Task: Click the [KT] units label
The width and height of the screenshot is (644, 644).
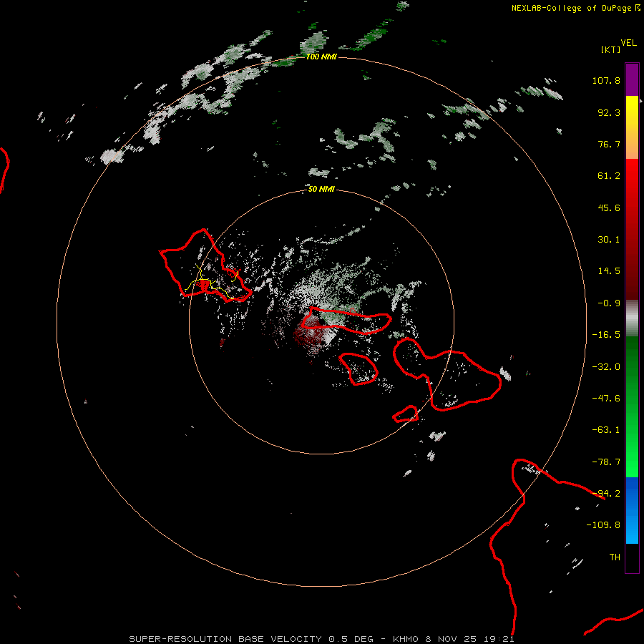Action: point(611,49)
